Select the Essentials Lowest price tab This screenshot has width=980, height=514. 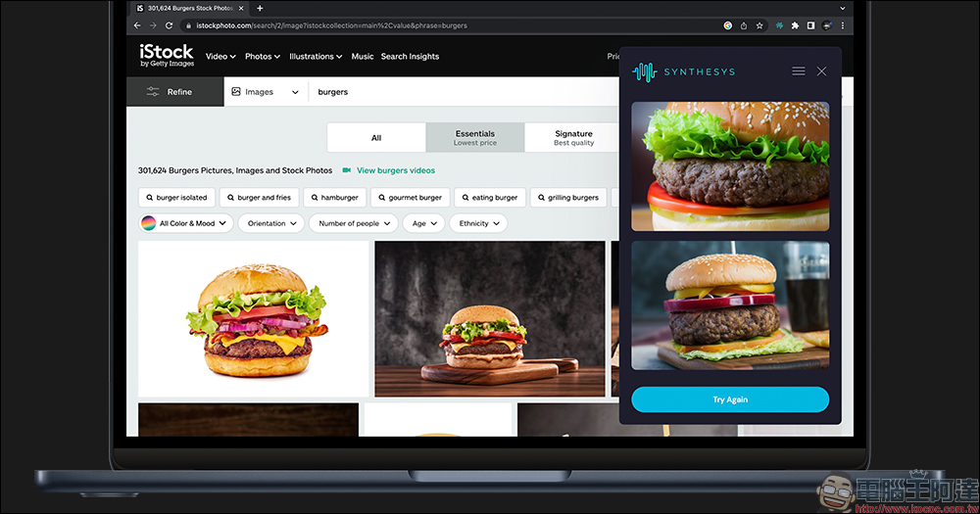475,137
